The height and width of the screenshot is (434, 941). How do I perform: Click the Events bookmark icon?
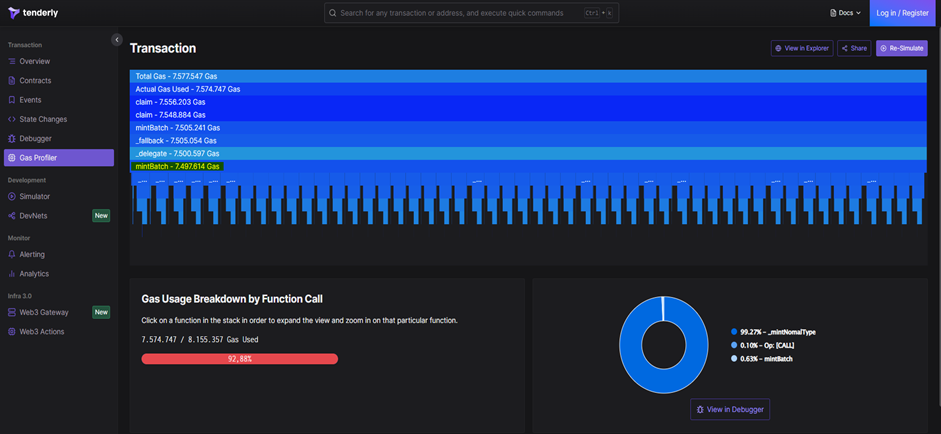(x=12, y=100)
